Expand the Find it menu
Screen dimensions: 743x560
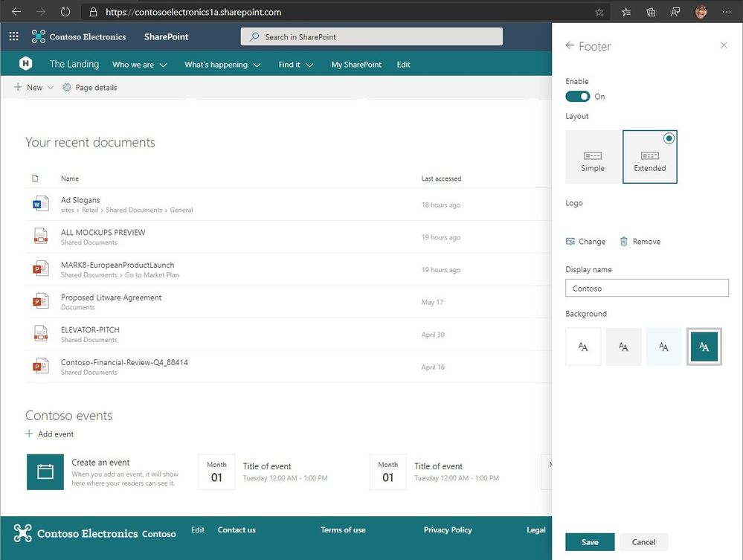296,65
